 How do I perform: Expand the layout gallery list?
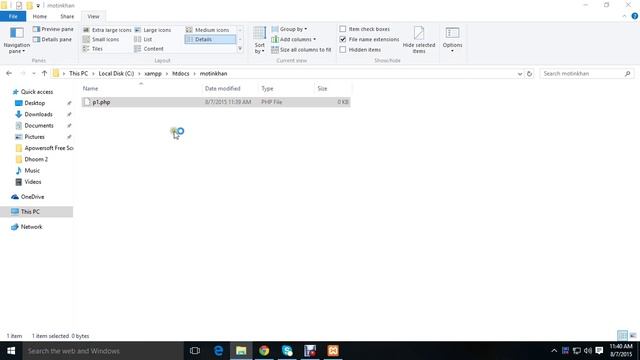click(x=240, y=49)
